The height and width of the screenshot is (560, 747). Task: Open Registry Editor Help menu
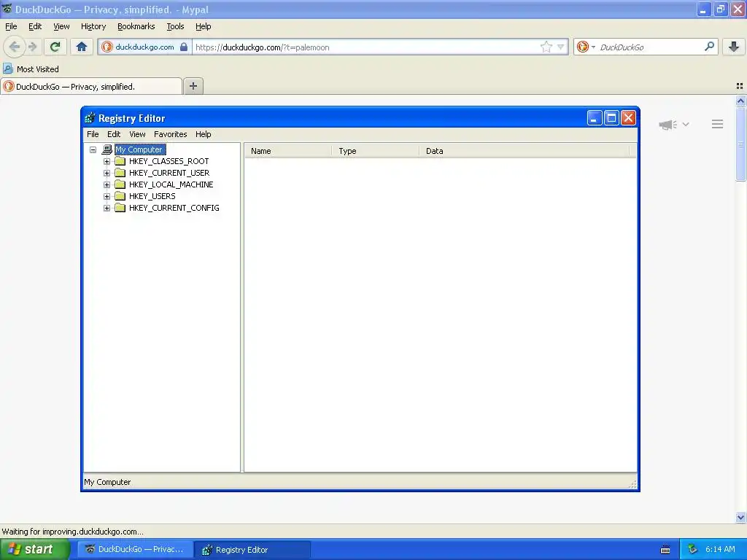pos(204,134)
